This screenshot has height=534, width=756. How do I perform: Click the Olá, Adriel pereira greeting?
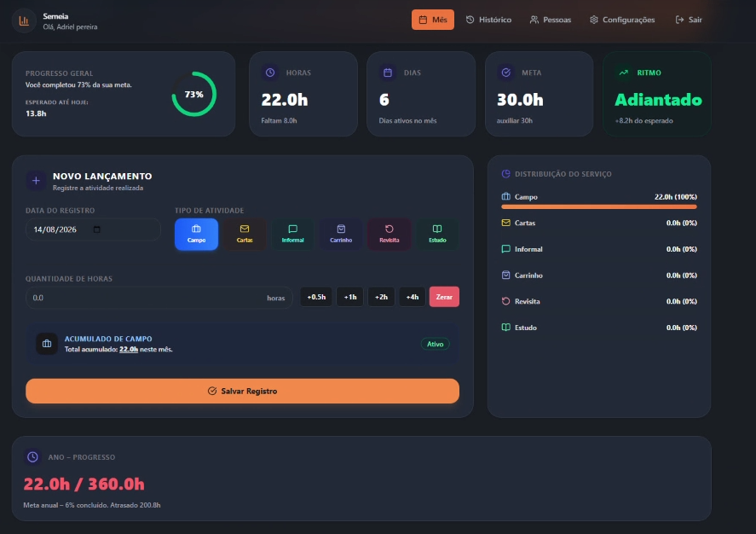tap(71, 27)
